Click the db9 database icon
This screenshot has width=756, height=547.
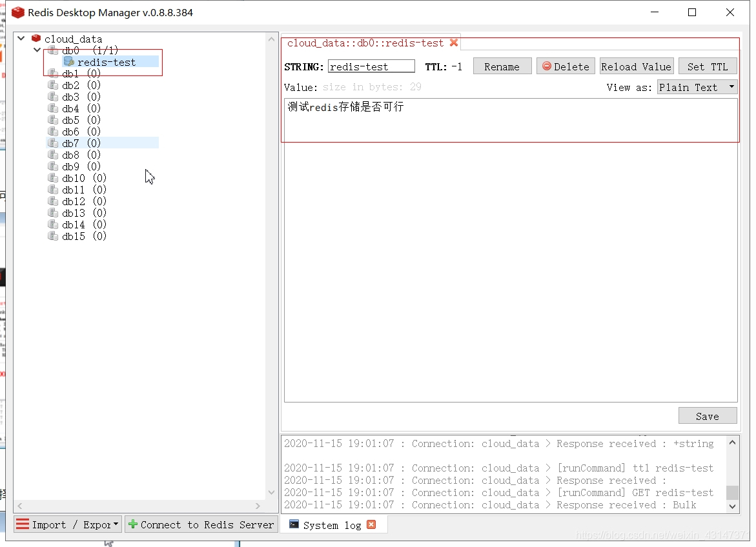click(53, 166)
